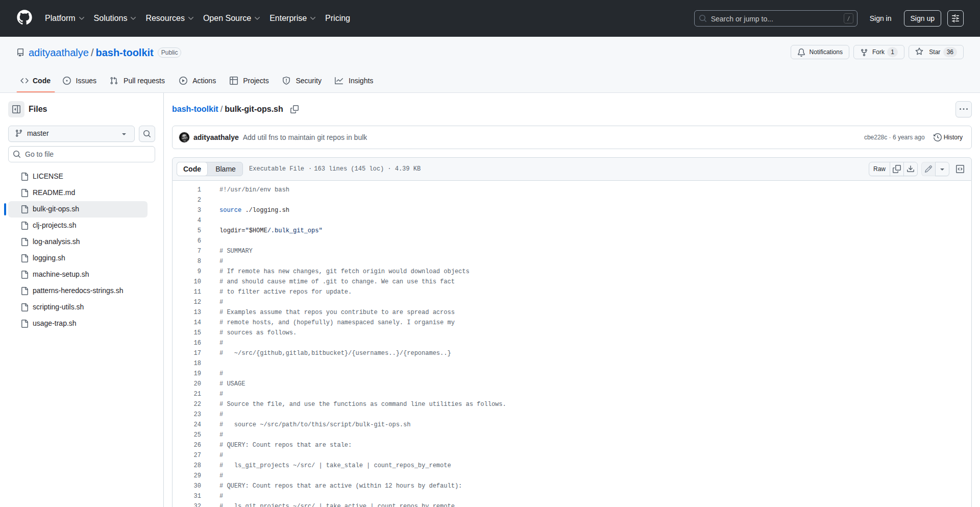
Task: Edit this file with pencil icon
Action: pos(928,169)
